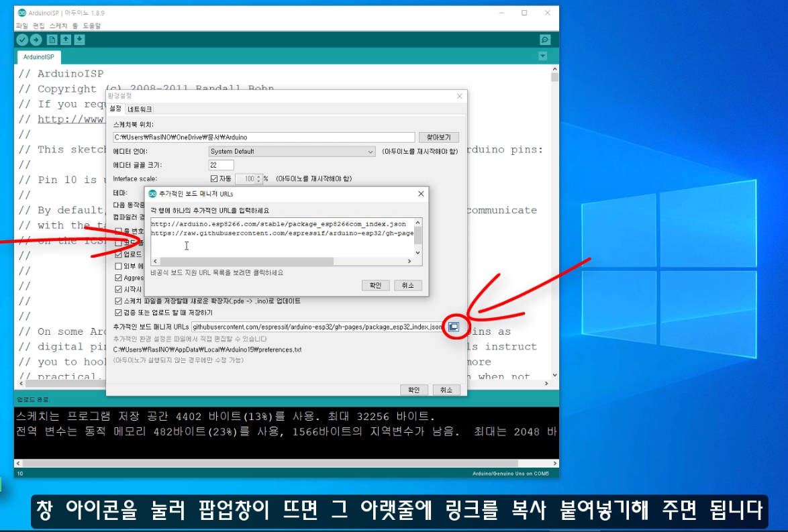This screenshot has height=532, width=788.
Task: Expand the System Default language dropdown
Action: coord(291,151)
